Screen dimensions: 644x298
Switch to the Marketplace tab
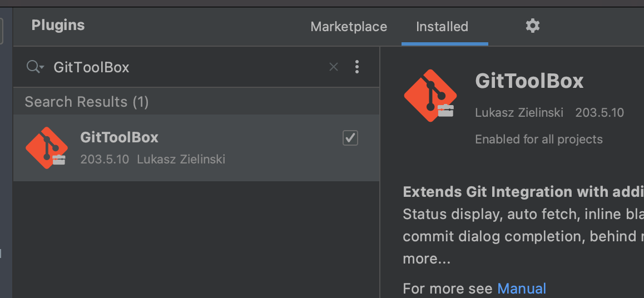tap(349, 27)
